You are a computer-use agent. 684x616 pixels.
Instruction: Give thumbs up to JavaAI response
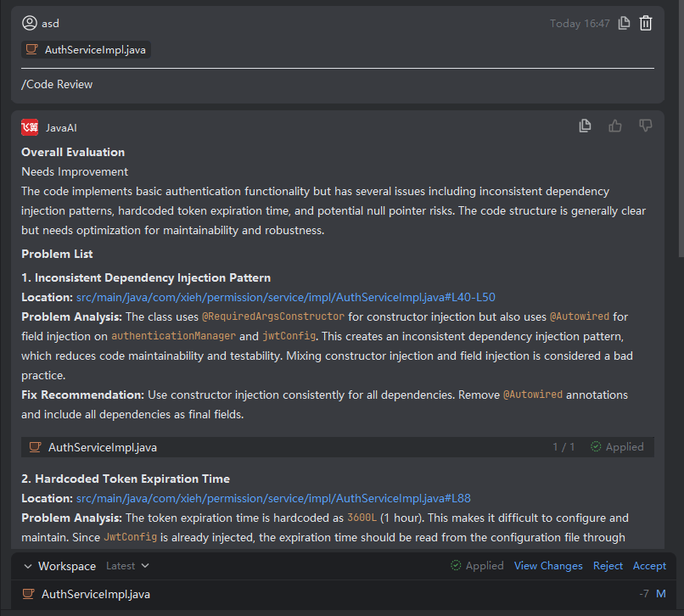tap(615, 126)
